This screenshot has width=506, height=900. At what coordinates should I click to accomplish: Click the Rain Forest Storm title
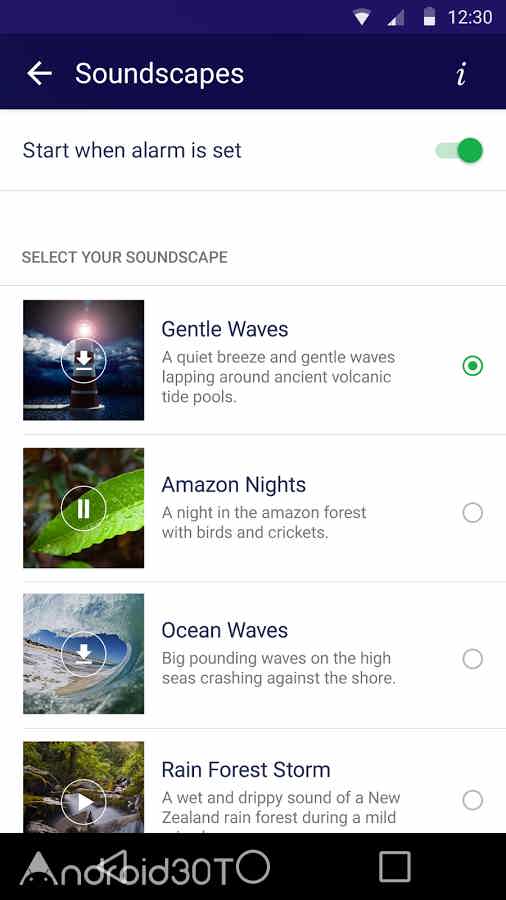coord(246,770)
